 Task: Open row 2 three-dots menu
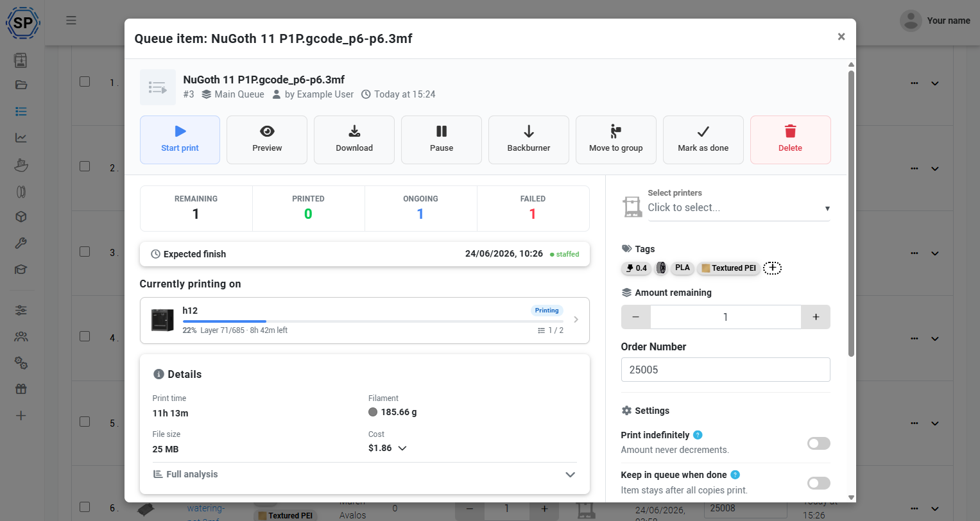click(x=915, y=169)
